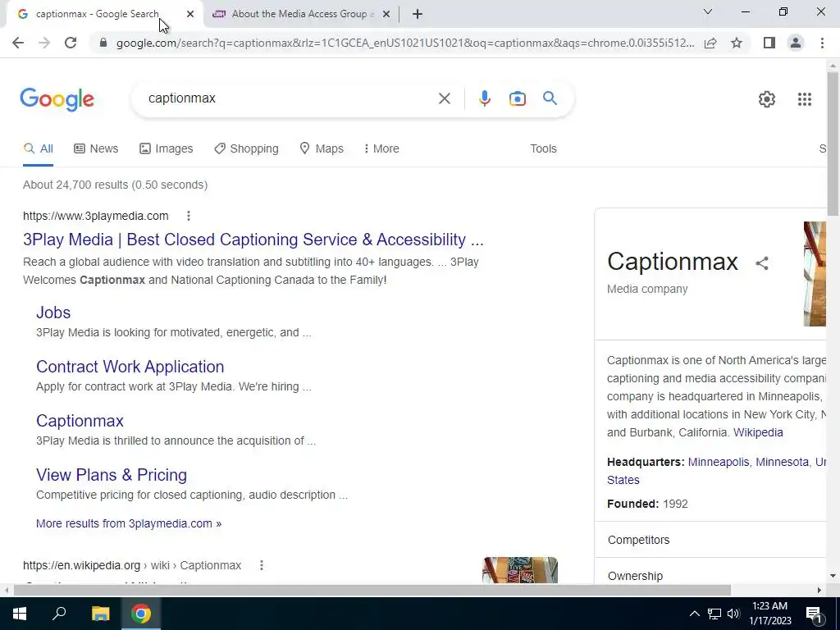Expand the More search categories menu
840x630 pixels.
[381, 148]
